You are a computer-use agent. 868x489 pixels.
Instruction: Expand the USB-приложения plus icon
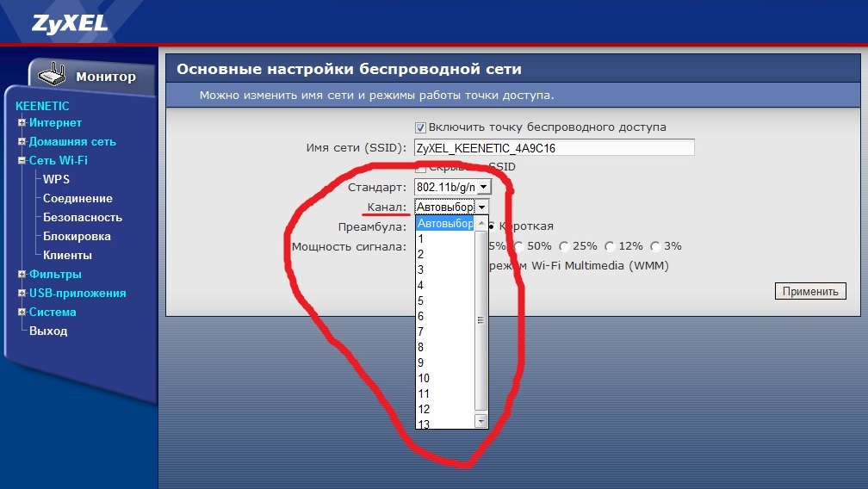(22, 294)
